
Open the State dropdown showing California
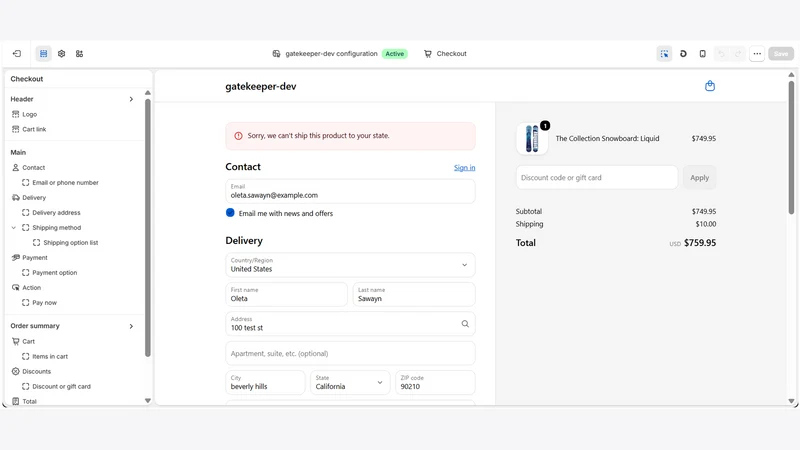[350, 382]
